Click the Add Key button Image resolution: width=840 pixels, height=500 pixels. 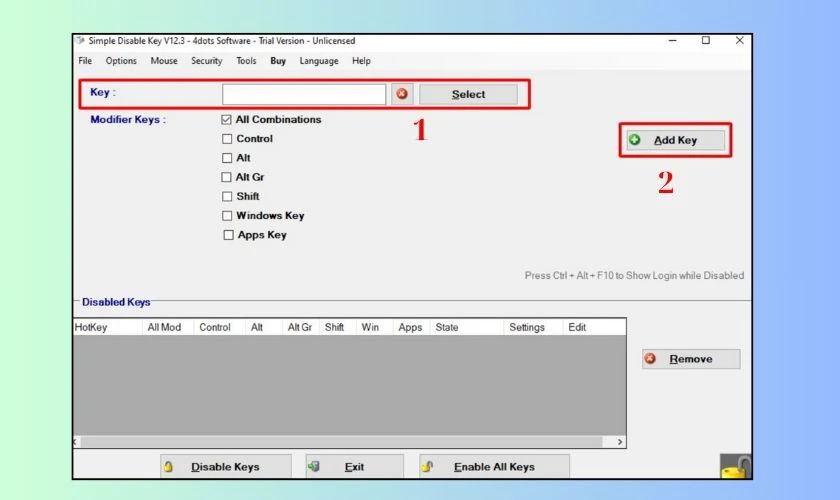pos(676,140)
